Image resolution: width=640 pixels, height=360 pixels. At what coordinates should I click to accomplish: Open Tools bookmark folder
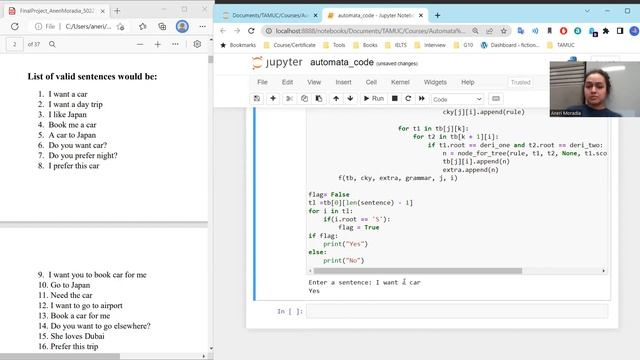click(x=334, y=45)
